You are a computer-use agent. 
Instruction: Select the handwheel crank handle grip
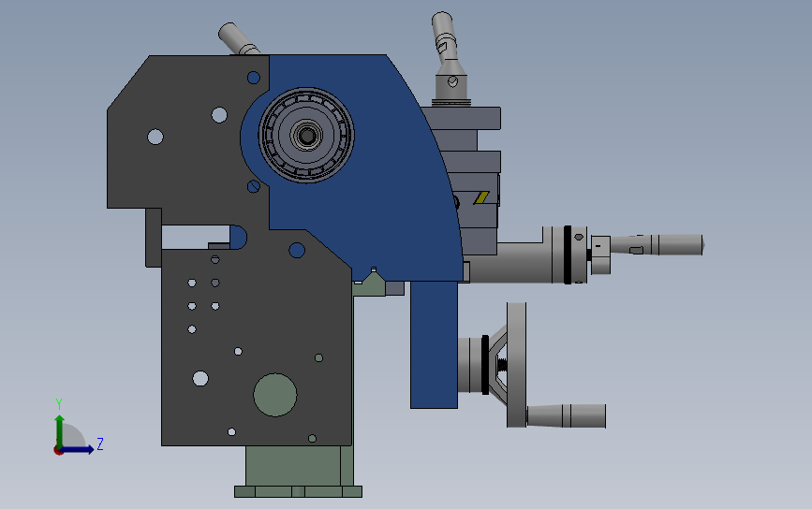[567, 415]
